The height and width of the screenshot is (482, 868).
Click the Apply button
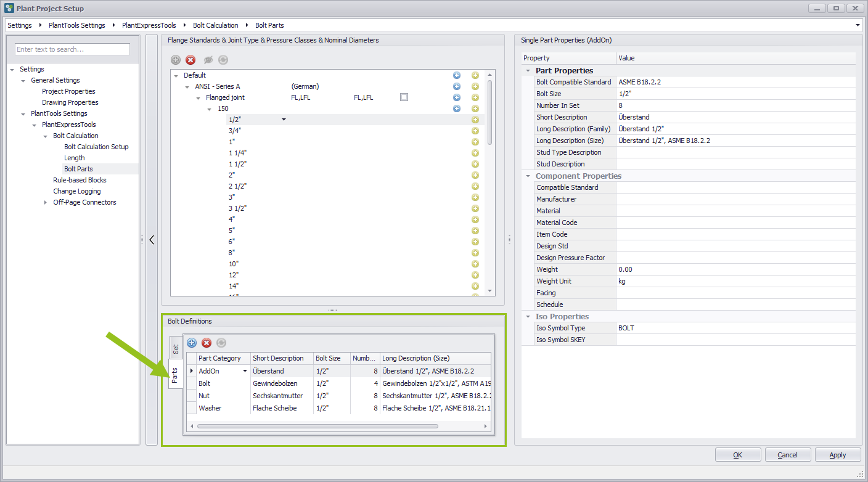click(x=838, y=455)
